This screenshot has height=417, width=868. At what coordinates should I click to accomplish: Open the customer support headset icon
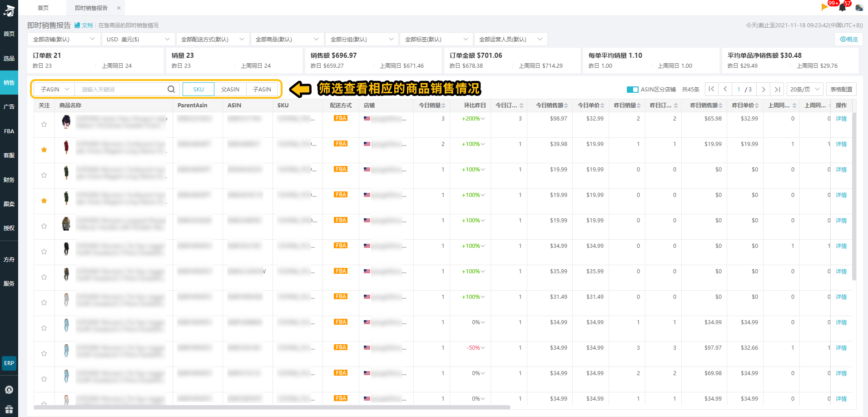pyautogui.click(x=9, y=390)
